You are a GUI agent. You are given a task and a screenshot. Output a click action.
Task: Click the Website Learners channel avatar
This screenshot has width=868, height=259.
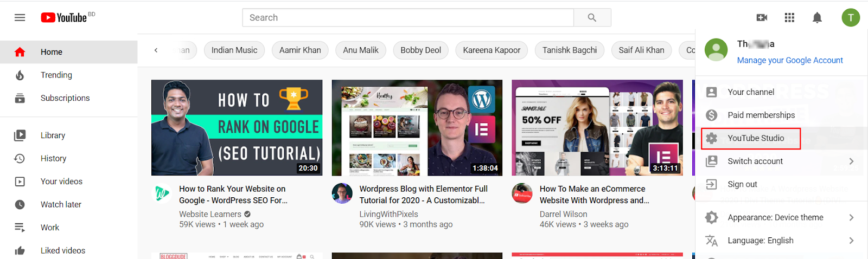162,193
